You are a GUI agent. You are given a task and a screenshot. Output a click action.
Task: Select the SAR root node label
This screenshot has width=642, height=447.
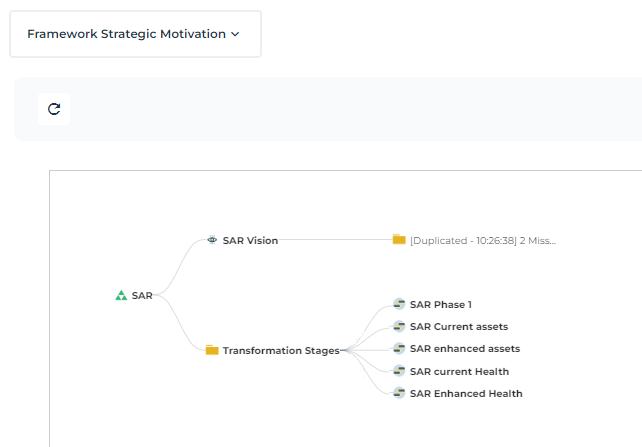pyautogui.click(x=142, y=295)
